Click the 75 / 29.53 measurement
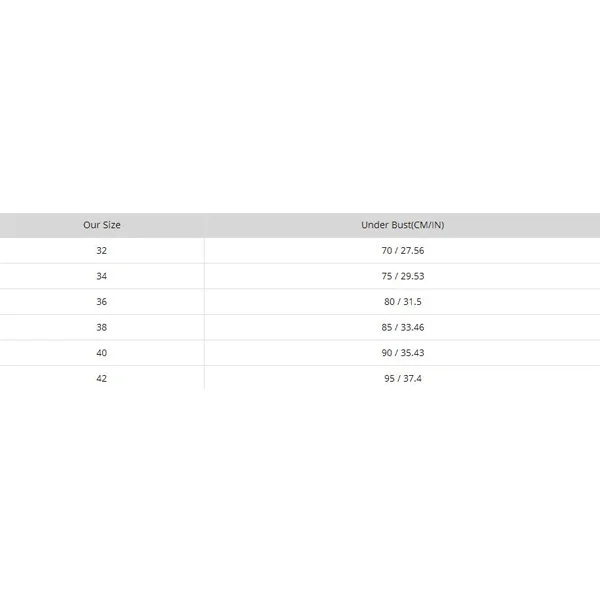The height and width of the screenshot is (600, 600). [403, 276]
